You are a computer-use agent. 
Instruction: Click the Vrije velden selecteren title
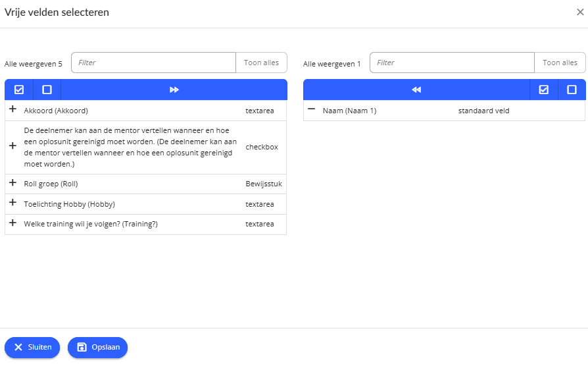57,13
